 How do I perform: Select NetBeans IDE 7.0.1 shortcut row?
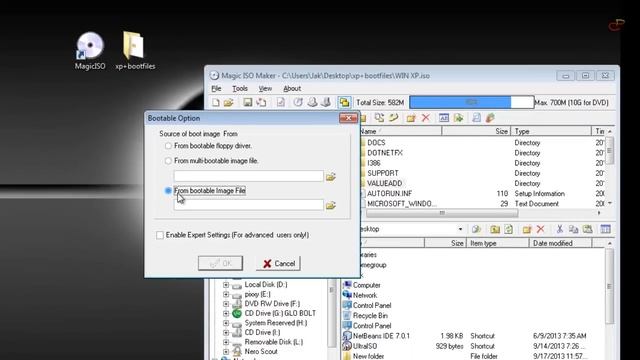point(473,336)
